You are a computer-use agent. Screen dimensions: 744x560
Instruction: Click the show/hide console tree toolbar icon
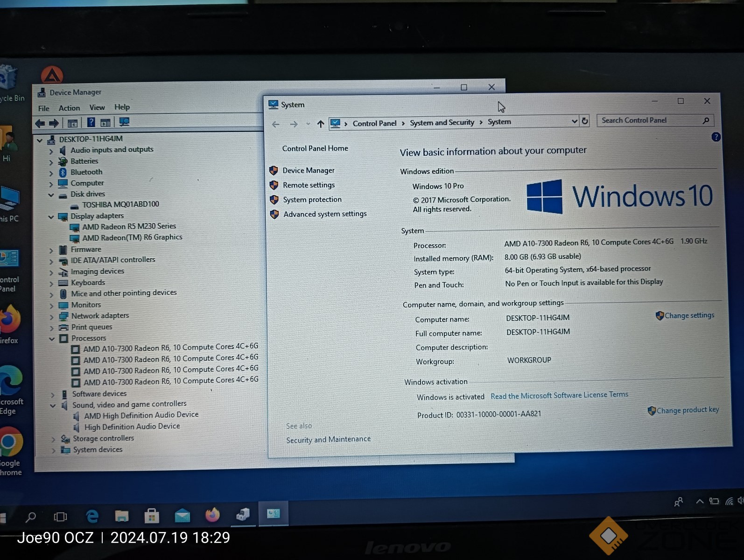[x=72, y=123]
